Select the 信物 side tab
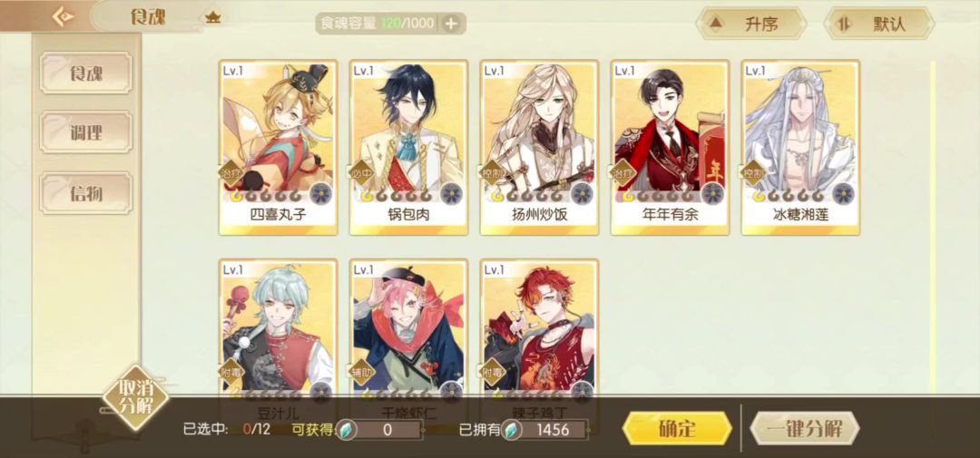Image resolution: width=980 pixels, height=458 pixels. click(86, 193)
